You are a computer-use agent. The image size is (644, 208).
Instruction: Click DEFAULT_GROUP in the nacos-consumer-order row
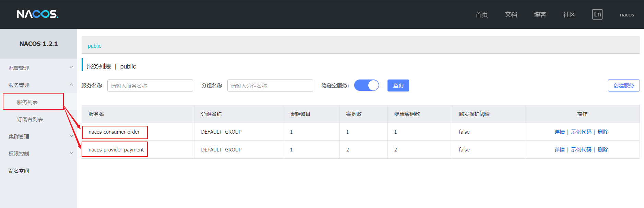click(222, 132)
